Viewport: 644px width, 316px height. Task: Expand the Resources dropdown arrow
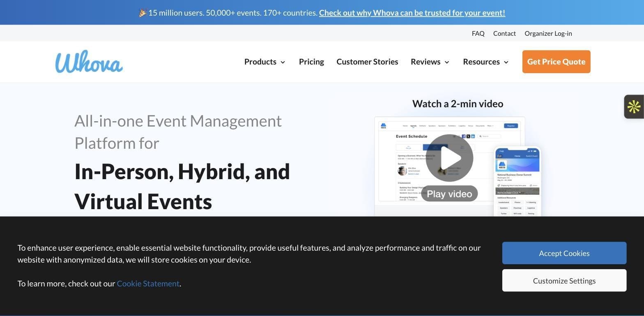506,62
